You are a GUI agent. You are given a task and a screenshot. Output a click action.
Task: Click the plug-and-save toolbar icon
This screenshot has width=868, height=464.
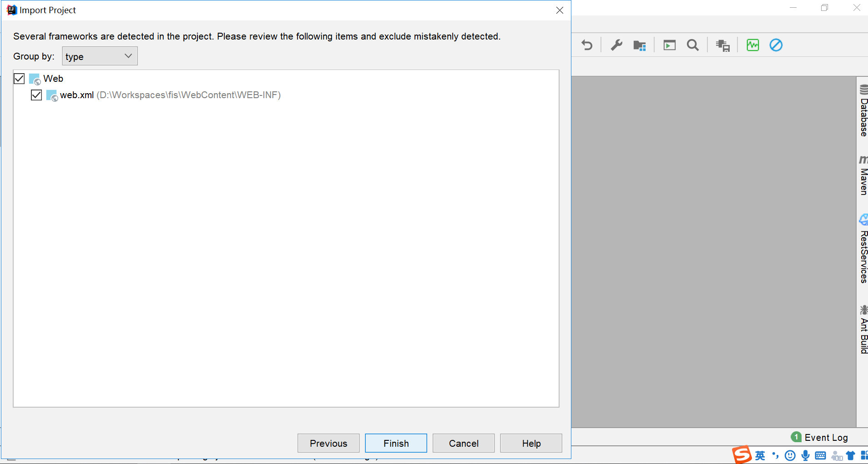[x=723, y=45]
